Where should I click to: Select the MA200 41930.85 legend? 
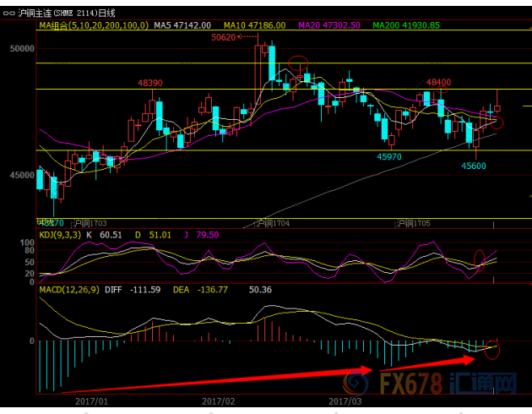point(472,26)
